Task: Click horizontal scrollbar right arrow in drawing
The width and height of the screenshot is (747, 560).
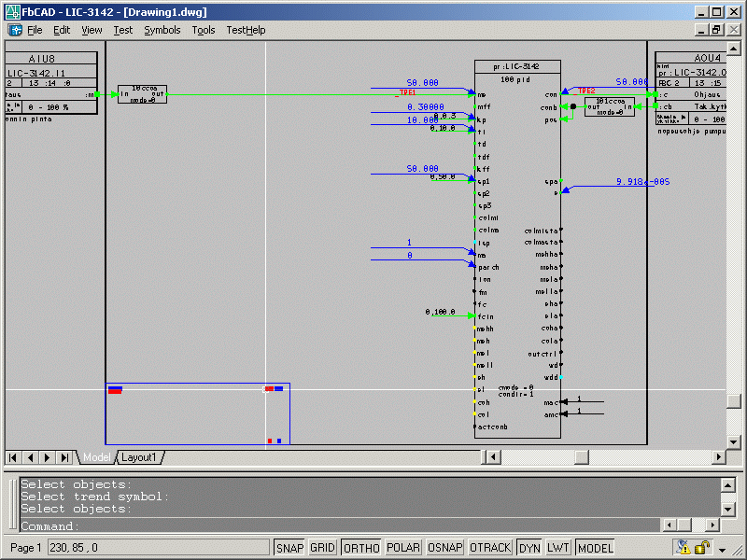Action: (718, 457)
